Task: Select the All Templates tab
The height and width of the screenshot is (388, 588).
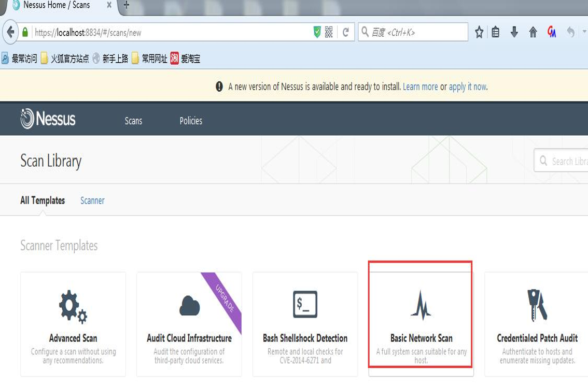Action: [x=43, y=200]
